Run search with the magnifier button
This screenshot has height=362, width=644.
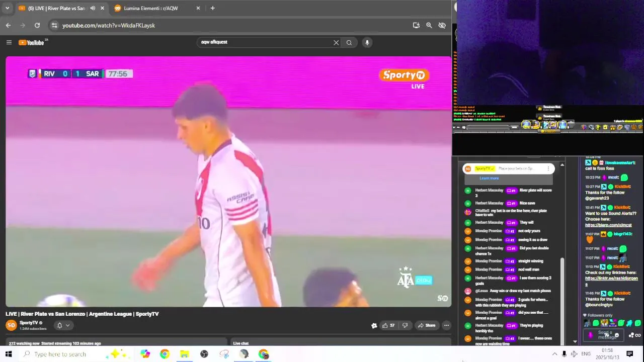tap(349, 42)
